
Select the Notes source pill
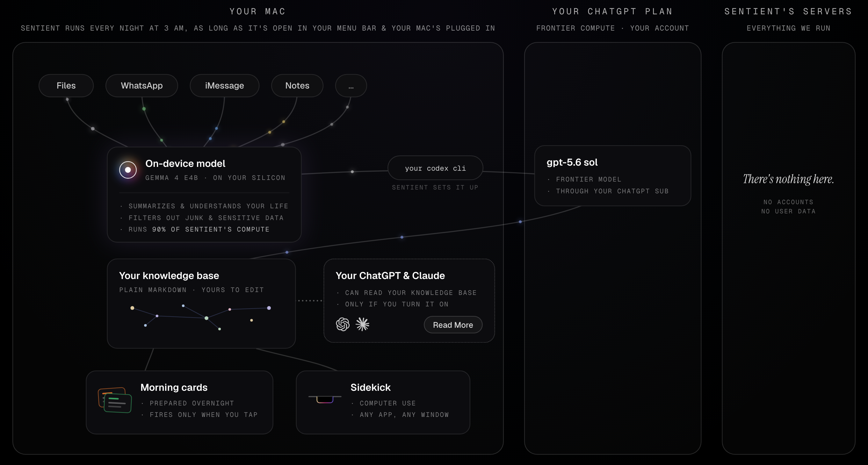click(x=297, y=86)
